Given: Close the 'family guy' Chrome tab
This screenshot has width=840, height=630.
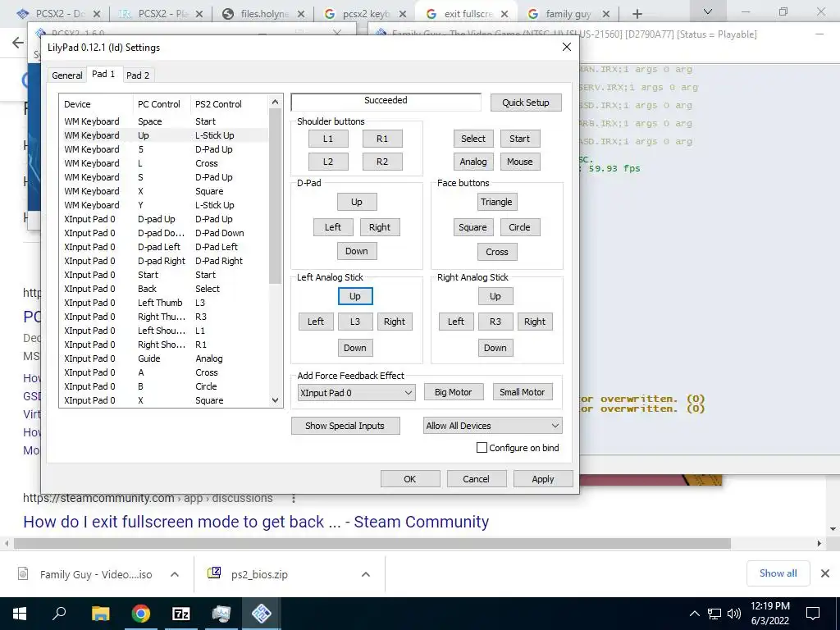Looking at the screenshot, I should pos(606,14).
